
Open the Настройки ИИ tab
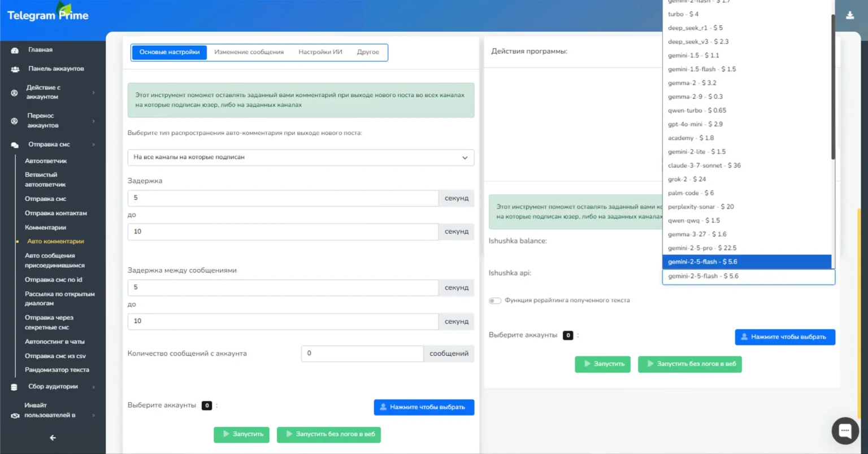(x=319, y=52)
